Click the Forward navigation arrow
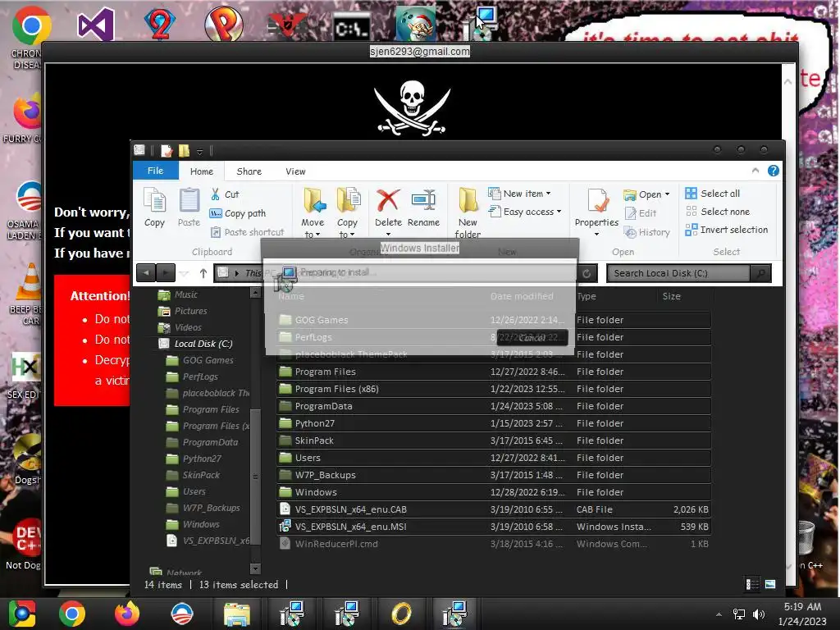Image resolution: width=840 pixels, height=630 pixels. coord(166,273)
